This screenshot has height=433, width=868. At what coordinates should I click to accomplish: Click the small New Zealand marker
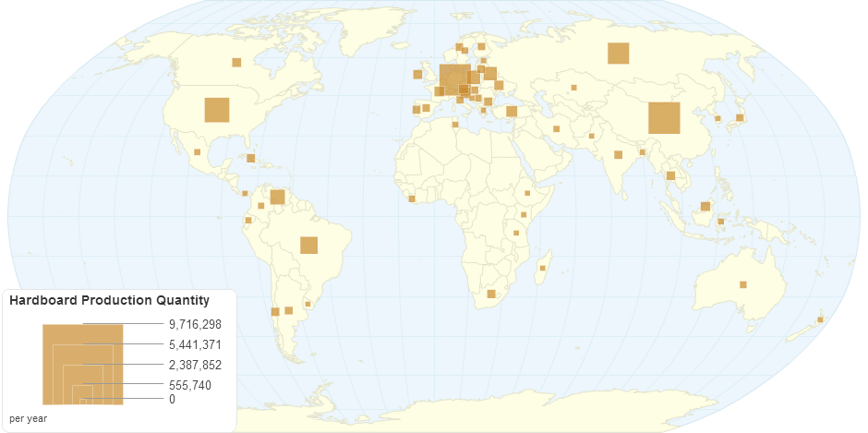tap(819, 320)
